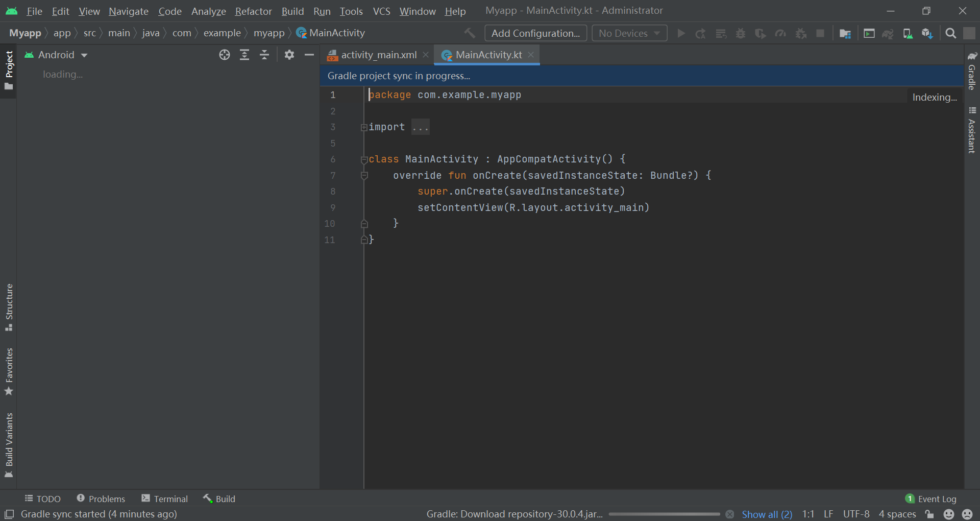Toggle the TODO tool window

click(43, 499)
